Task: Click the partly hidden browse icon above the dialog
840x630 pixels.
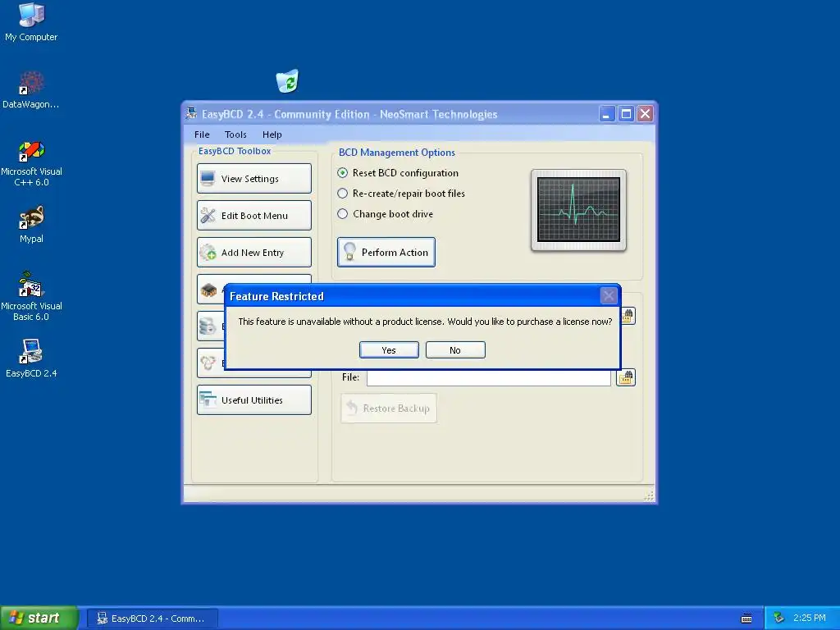Action: tap(628, 316)
